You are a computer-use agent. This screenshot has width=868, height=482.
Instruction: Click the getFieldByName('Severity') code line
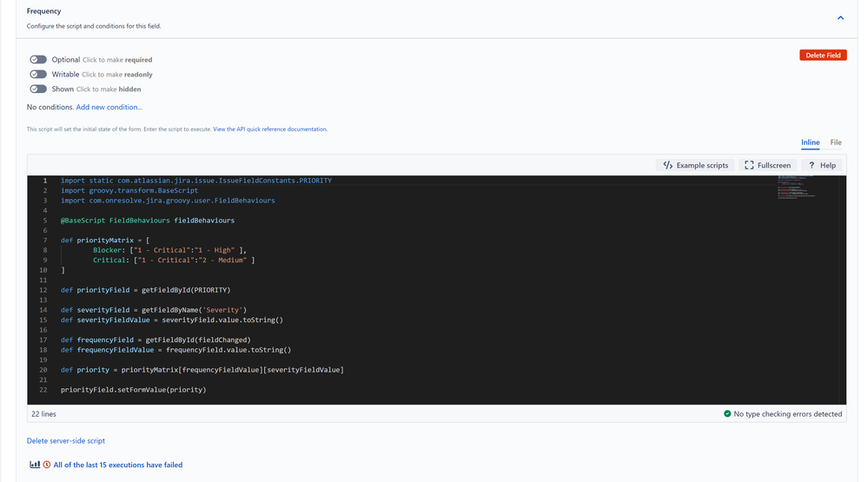click(154, 310)
